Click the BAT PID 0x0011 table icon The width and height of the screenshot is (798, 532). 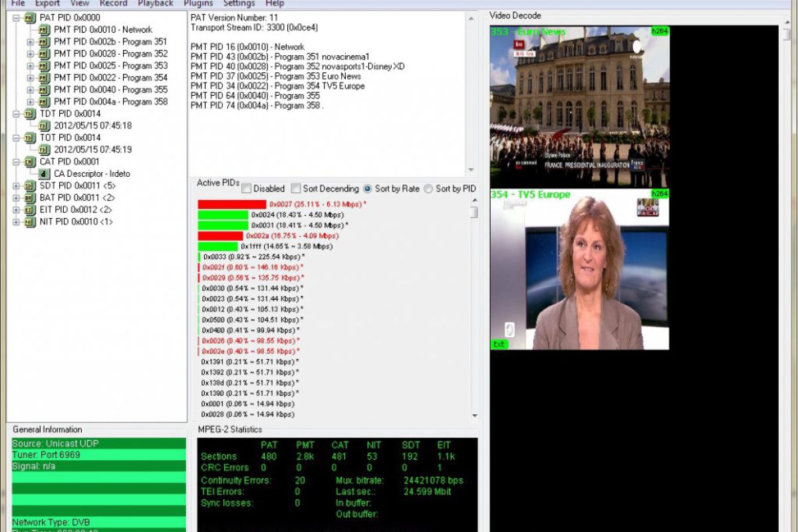coord(30,198)
